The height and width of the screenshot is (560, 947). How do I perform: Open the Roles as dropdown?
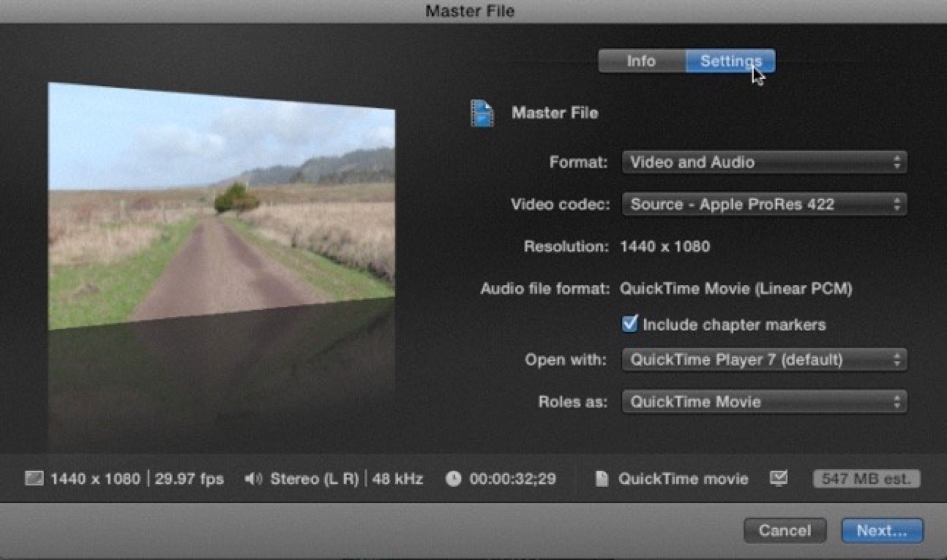[764, 402]
